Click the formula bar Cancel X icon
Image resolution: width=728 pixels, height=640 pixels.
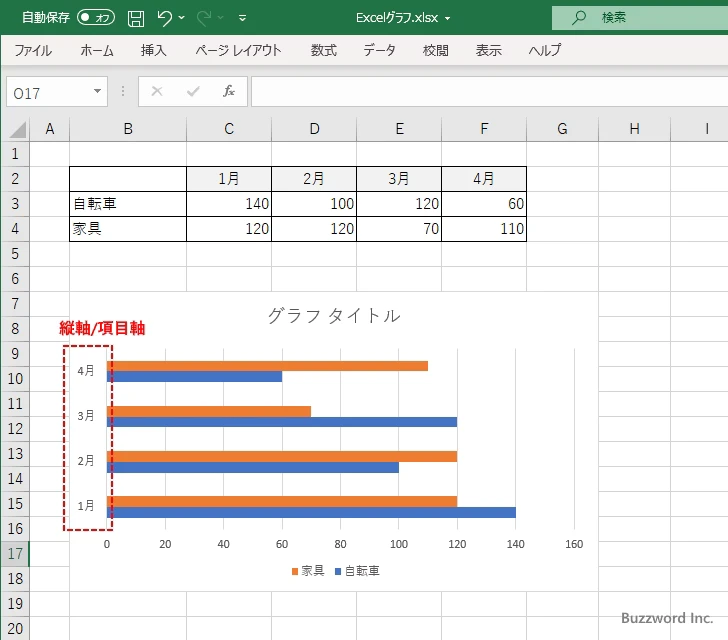157,91
